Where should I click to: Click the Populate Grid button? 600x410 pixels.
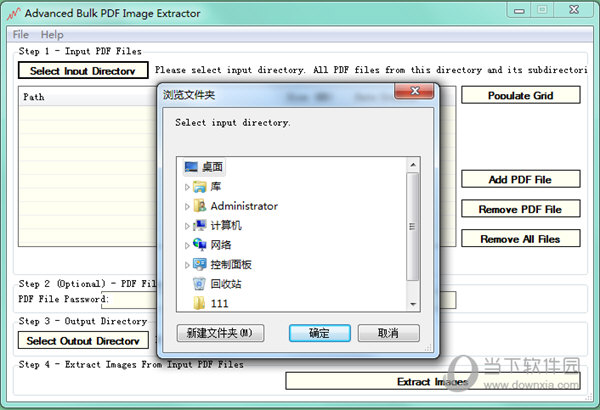(520, 95)
